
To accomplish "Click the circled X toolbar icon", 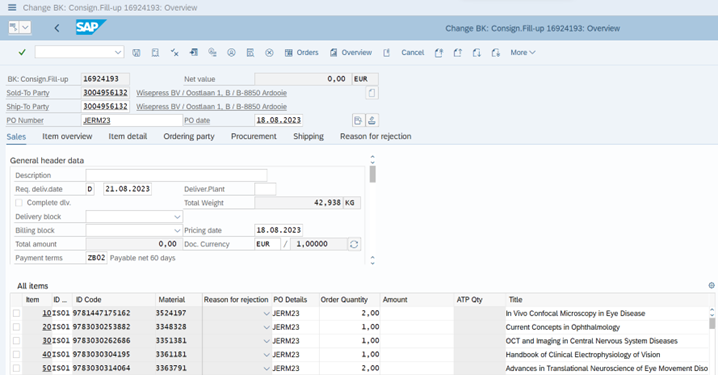I will [269, 53].
